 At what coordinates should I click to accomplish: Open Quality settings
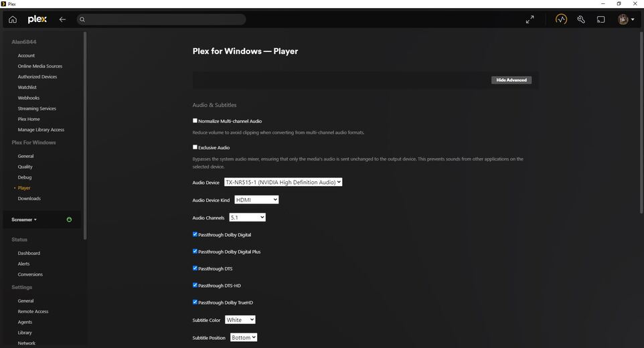click(x=25, y=167)
